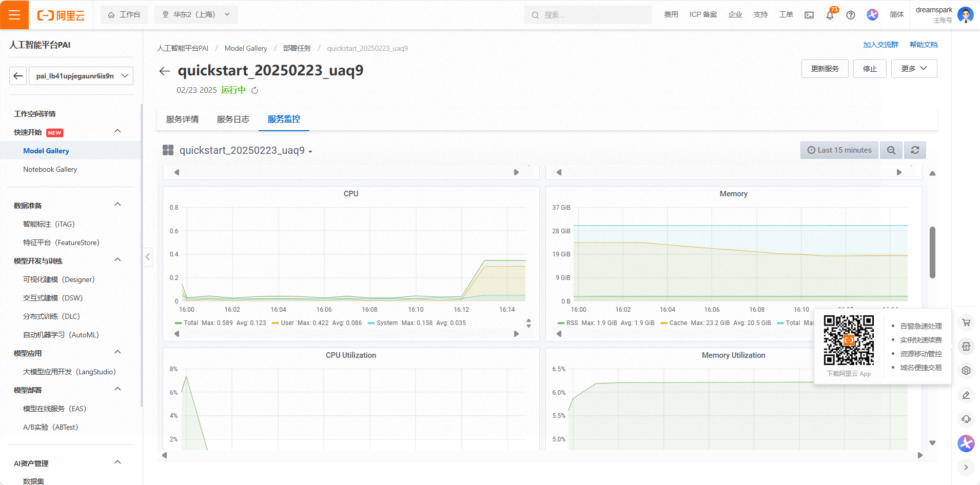Open dashboard name dropdown quickstart_20250223_uaq9
This screenshot has height=485, width=980.
point(246,150)
